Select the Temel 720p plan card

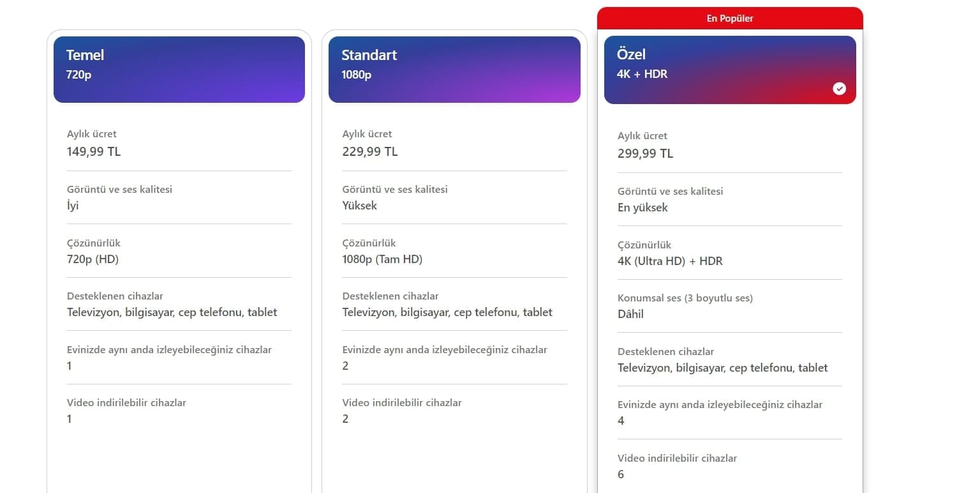point(179,69)
